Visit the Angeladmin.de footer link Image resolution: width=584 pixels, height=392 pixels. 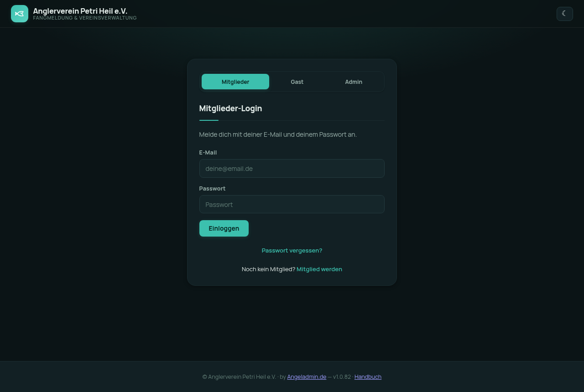(x=307, y=377)
